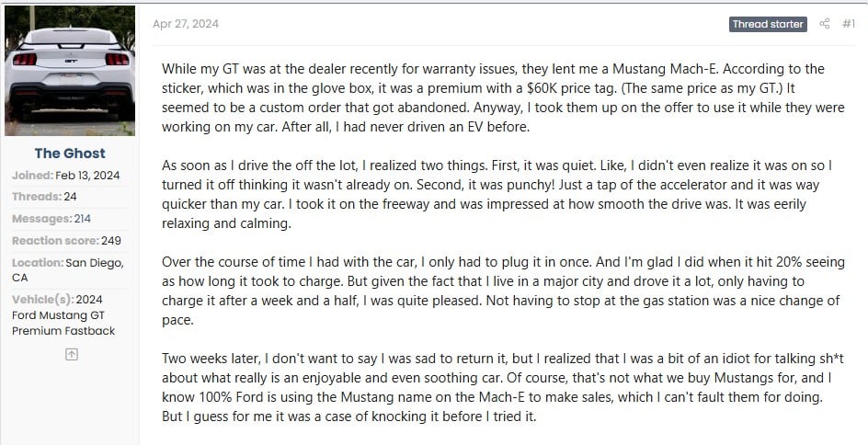Click the paragraph starting "Over the course of time"
Screen dimensions: 868x445
coord(494,292)
